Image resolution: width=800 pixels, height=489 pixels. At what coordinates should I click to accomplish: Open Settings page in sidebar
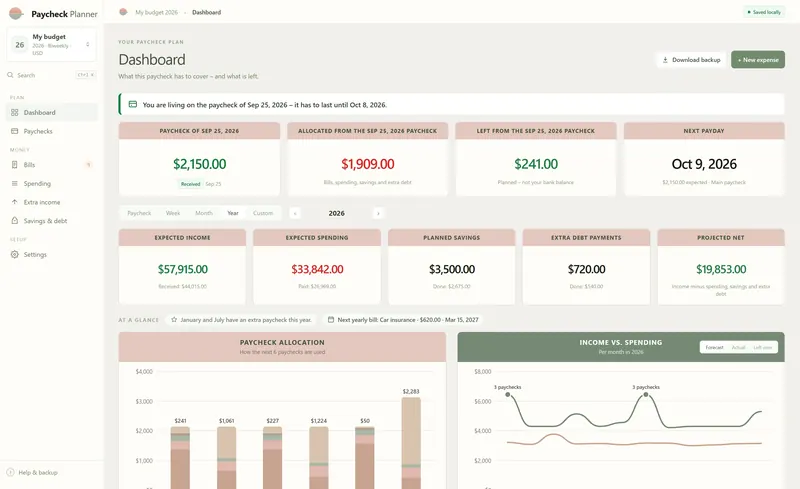52,254
